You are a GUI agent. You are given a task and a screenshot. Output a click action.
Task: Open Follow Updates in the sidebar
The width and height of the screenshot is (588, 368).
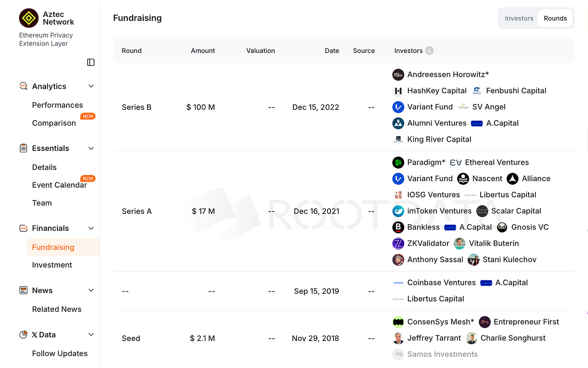click(x=60, y=353)
